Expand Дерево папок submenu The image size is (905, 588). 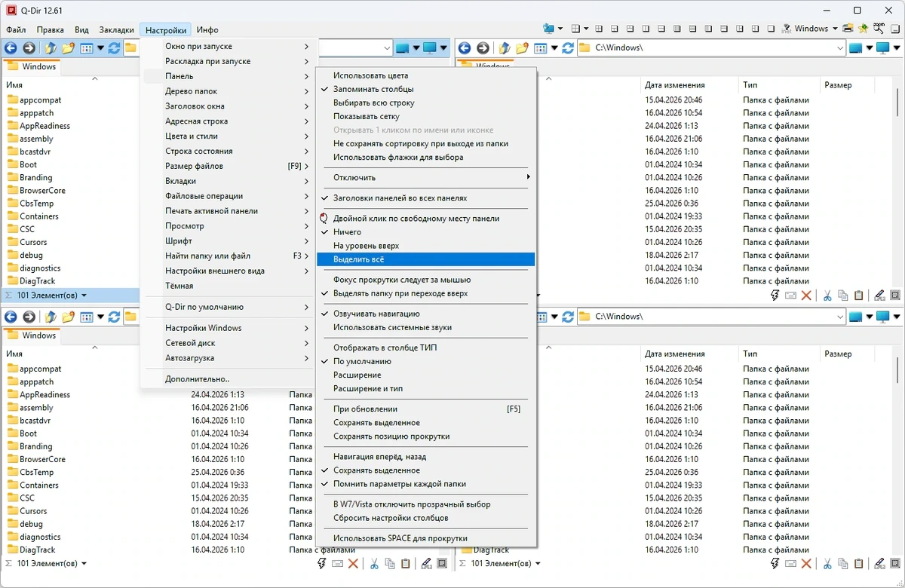pyautogui.click(x=227, y=90)
